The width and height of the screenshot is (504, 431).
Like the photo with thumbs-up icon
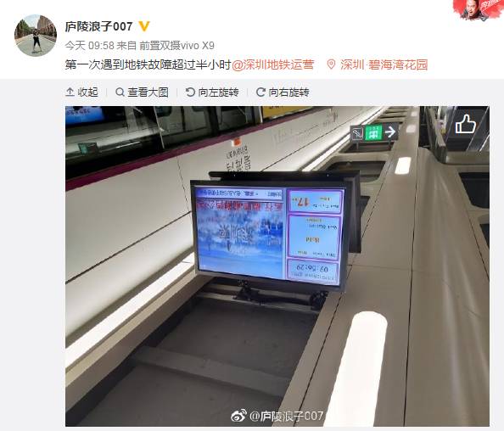click(x=466, y=124)
